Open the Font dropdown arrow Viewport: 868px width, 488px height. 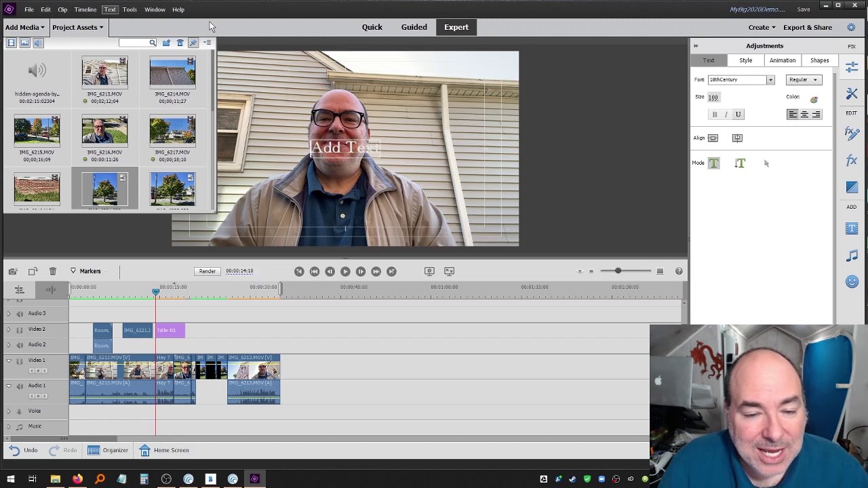pos(770,80)
